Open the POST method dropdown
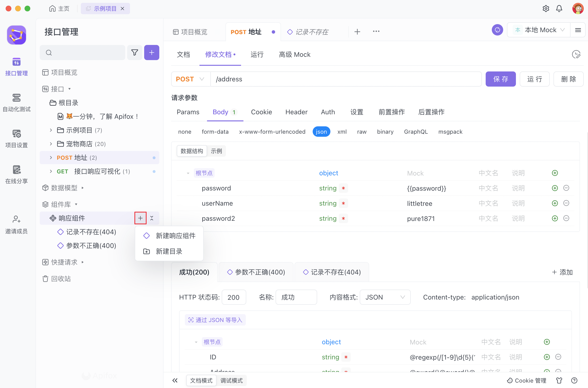Screen dimensions: 588x388 coord(190,79)
